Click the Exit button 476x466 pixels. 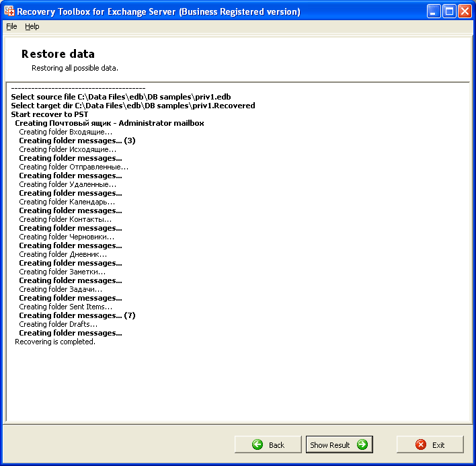coord(430,444)
